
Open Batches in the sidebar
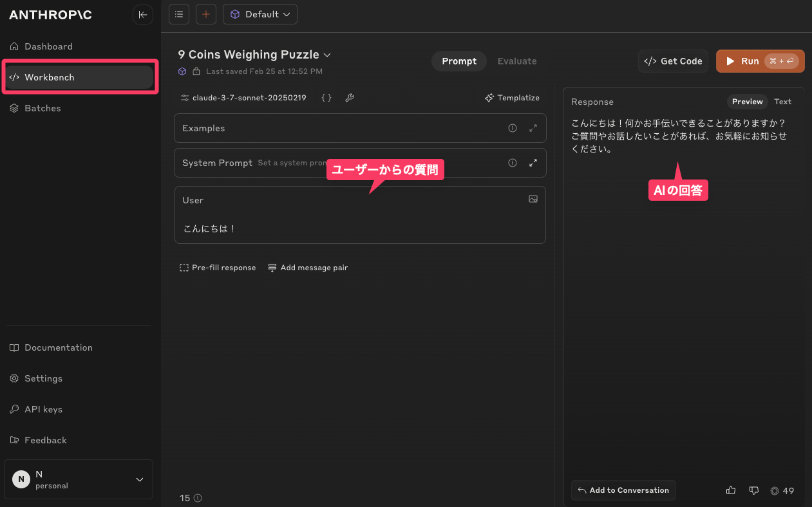coord(42,108)
